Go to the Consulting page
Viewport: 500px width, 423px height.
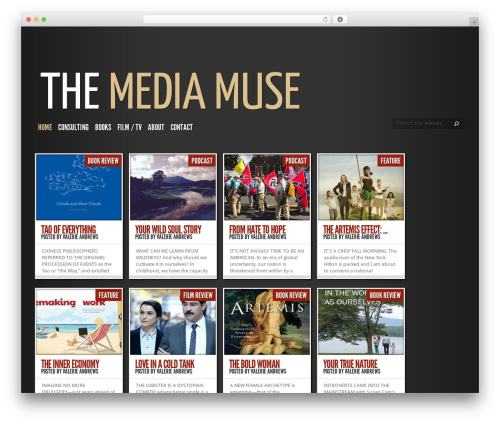coord(73,127)
